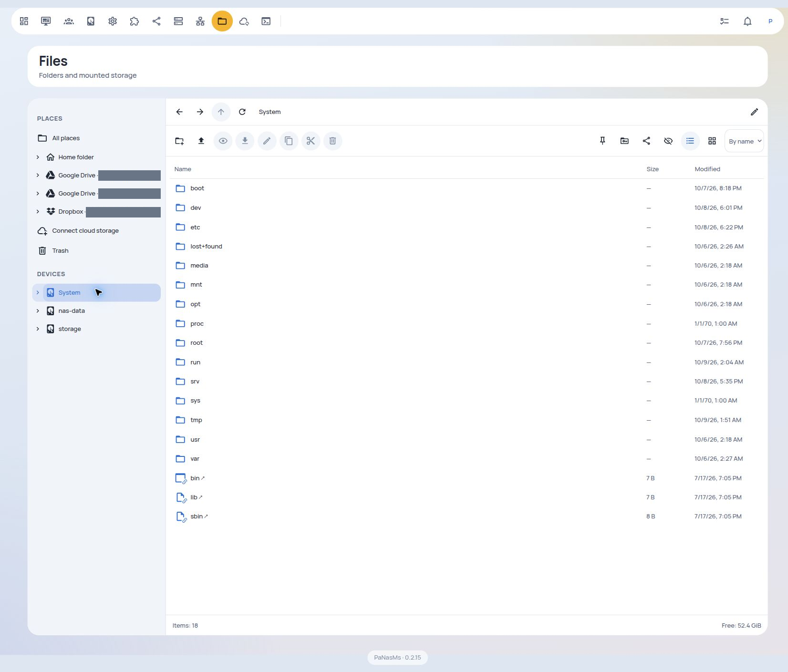Switch to grid view
This screenshot has height=672, width=788.
[712, 141]
